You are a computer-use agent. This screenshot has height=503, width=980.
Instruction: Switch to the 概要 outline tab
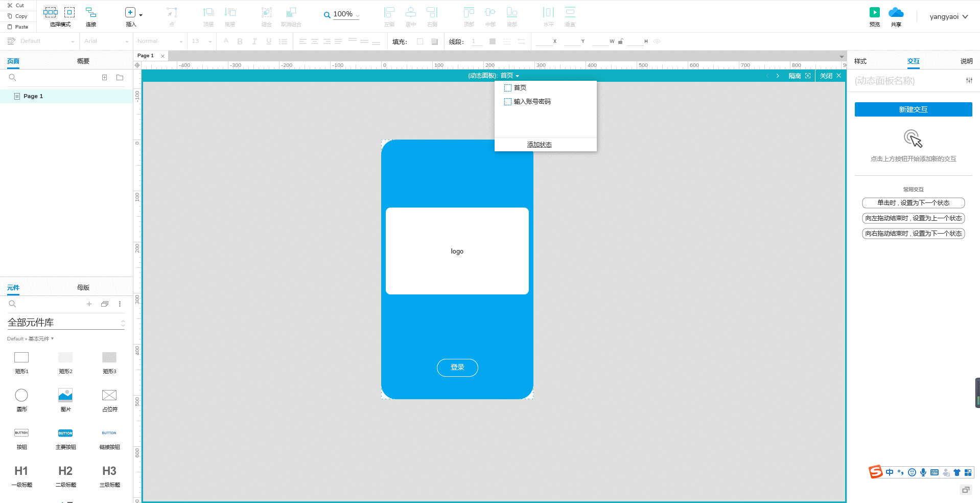[83, 61]
